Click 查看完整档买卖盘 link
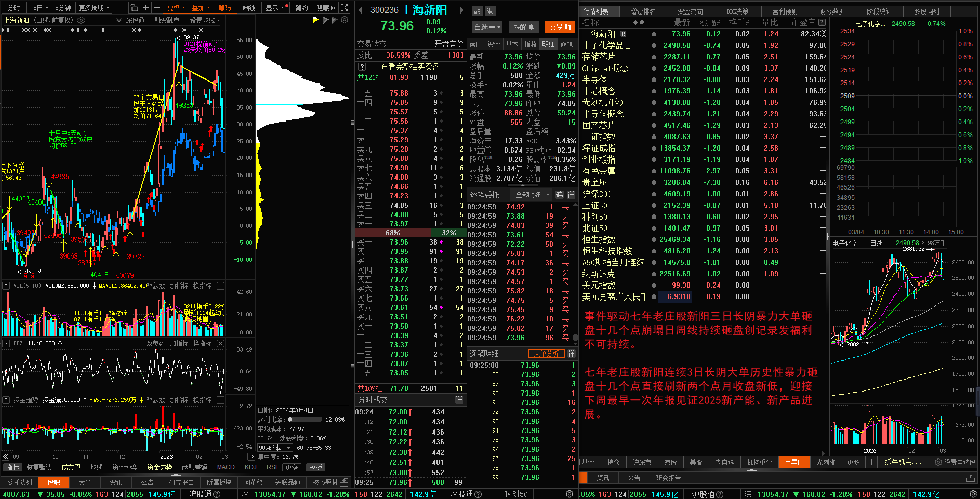This screenshot has height=499, width=980. pos(410,67)
